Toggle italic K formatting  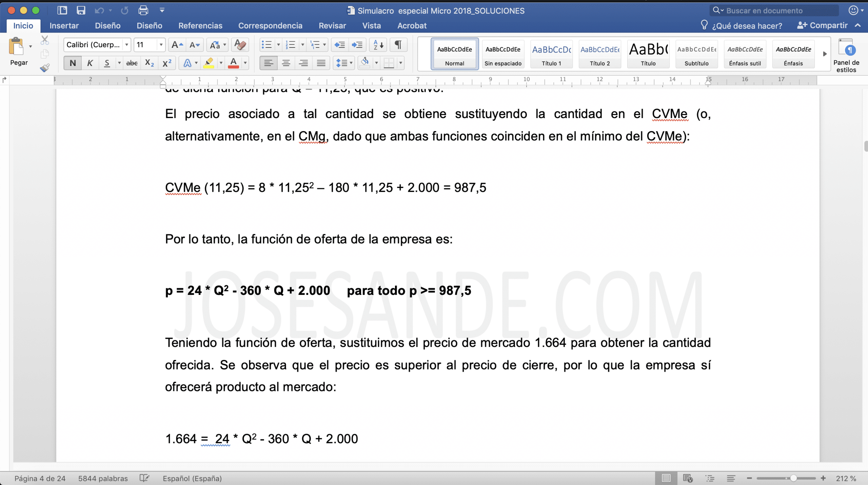coord(90,63)
